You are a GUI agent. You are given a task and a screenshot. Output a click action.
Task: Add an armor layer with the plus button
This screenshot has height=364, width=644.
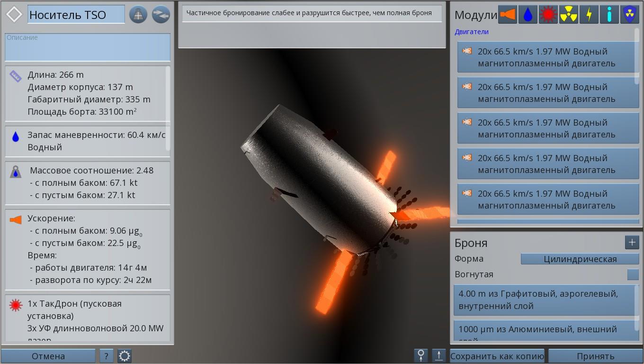tap(632, 243)
